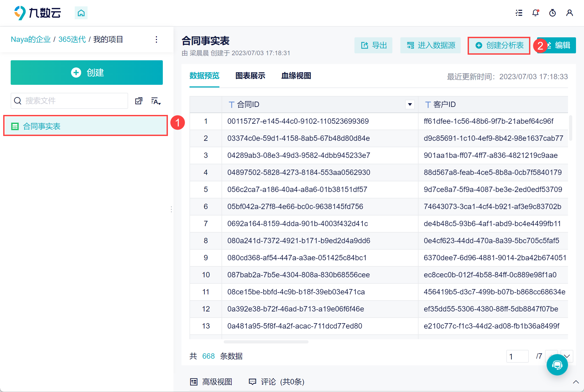The height and width of the screenshot is (392, 584).
Task: Click the 导出 export button
Action: tap(373, 45)
